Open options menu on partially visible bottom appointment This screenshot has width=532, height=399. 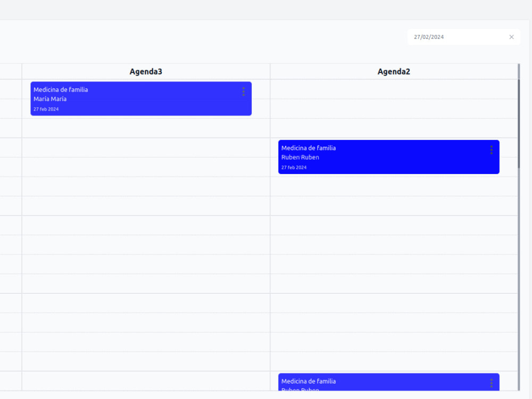[491, 384]
